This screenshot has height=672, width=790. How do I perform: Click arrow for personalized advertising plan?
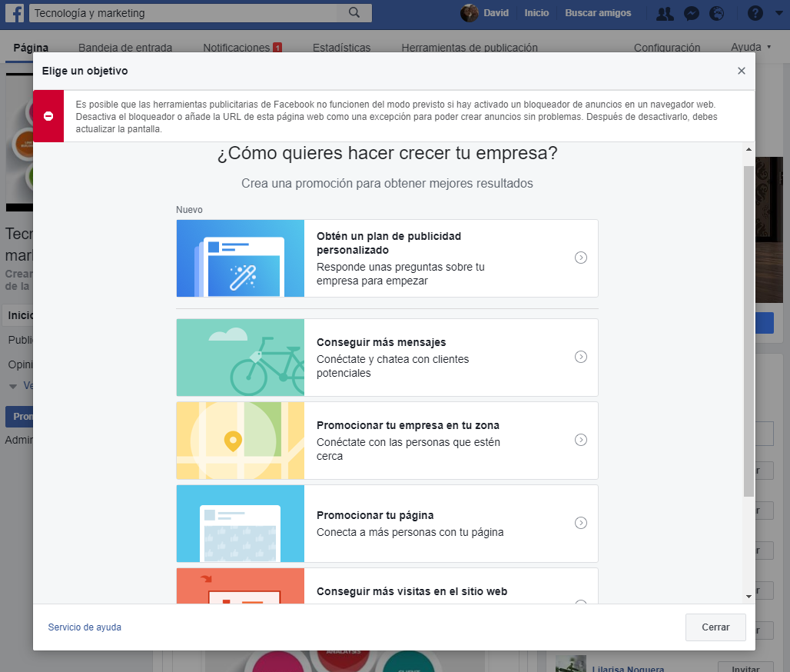pyautogui.click(x=581, y=258)
